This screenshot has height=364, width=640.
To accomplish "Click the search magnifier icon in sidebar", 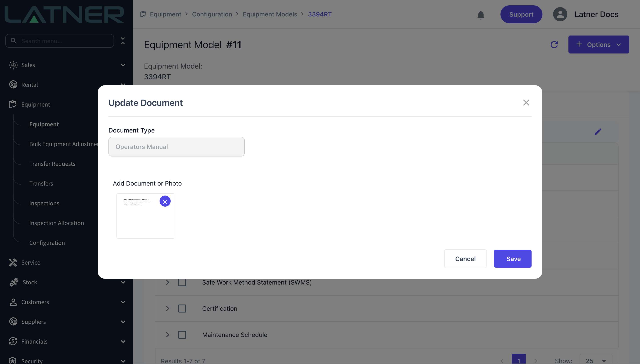I will click(14, 41).
